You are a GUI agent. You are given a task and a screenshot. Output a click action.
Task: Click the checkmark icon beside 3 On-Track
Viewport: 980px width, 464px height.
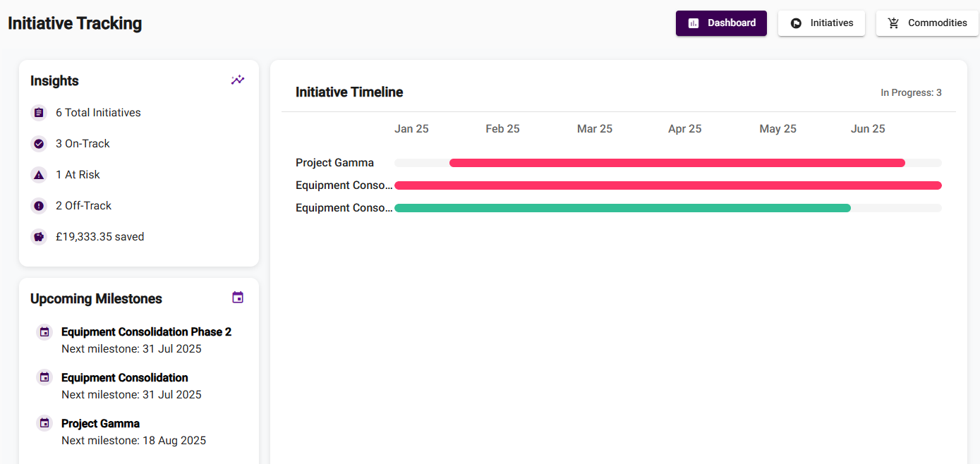pyautogui.click(x=39, y=144)
